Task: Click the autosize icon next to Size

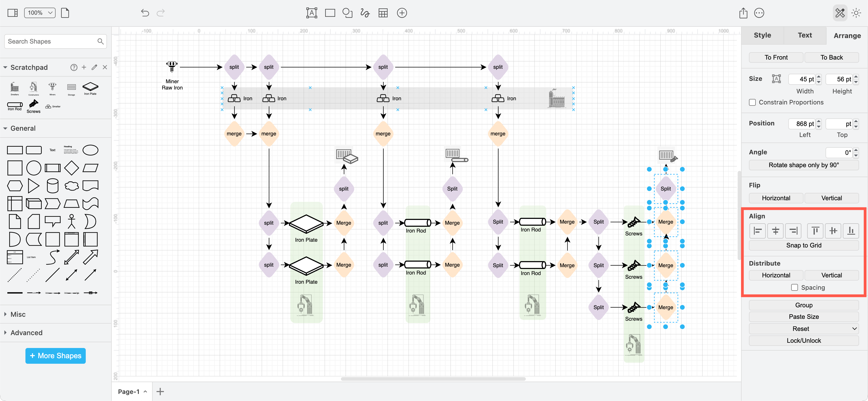Action: pyautogui.click(x=776, y=79)
